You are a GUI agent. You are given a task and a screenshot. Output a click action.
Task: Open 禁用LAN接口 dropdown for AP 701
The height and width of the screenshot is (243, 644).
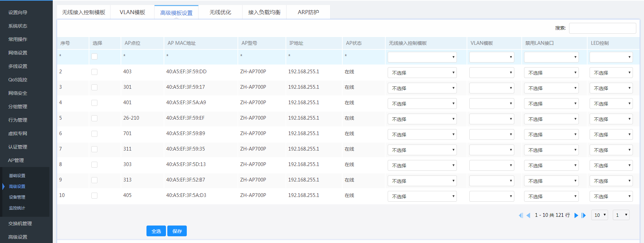[x=551, y=134]
